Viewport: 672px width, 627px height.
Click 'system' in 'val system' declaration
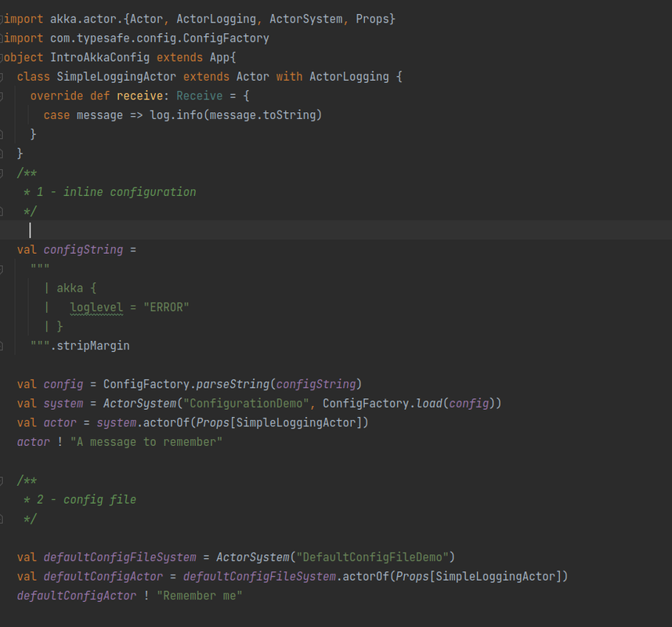[63, 403]
